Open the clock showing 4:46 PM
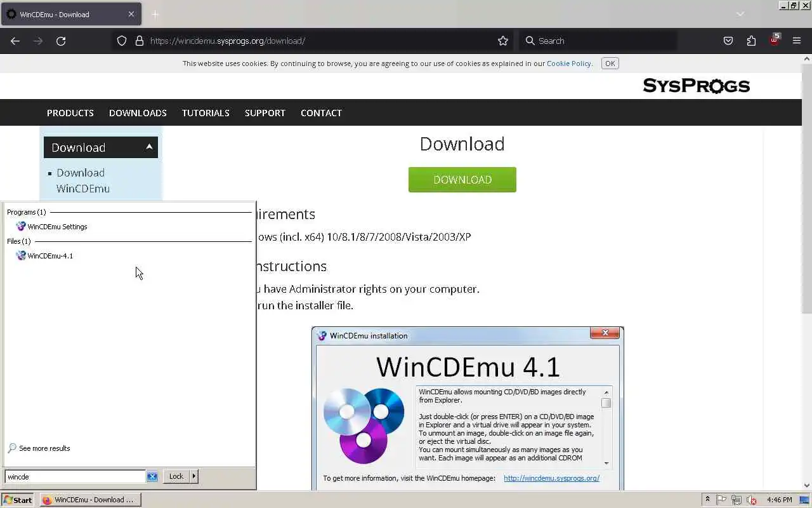Image resolution: width=812 pixels, height=508 pixels. (x=780, y=500)
